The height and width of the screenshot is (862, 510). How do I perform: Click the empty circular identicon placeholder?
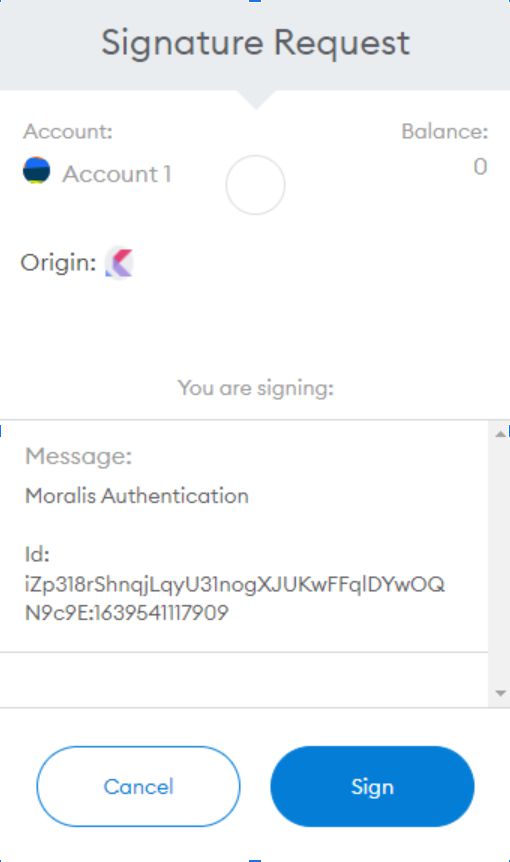pyautogui.click(x=256, y=185)
